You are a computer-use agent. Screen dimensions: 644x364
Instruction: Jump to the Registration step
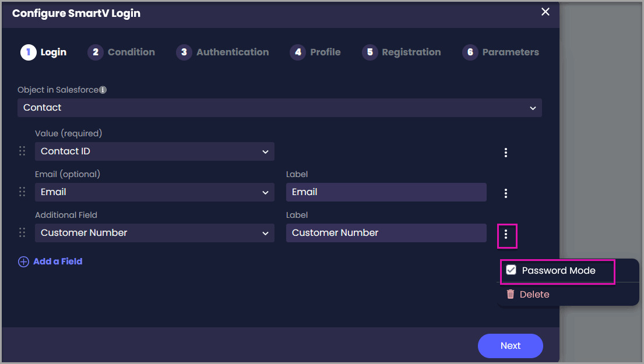pyautogui.click(x=402, y=52)
